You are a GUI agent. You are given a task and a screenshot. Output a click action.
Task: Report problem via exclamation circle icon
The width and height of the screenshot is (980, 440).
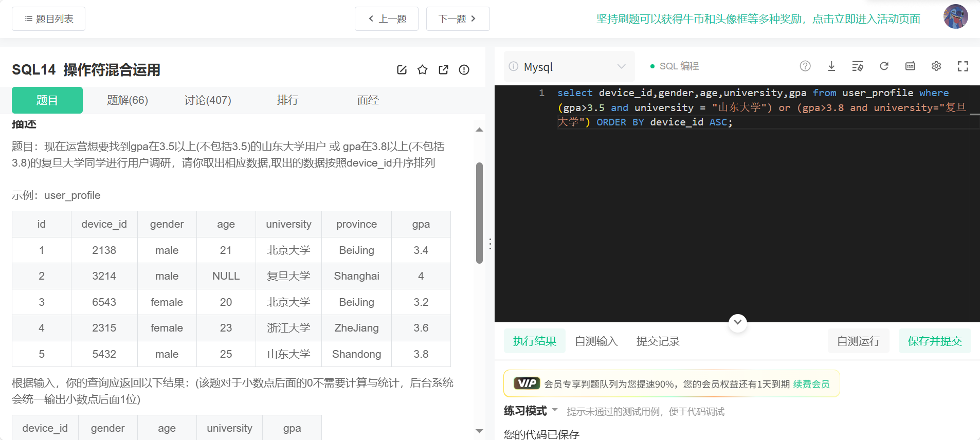(464, 70)
